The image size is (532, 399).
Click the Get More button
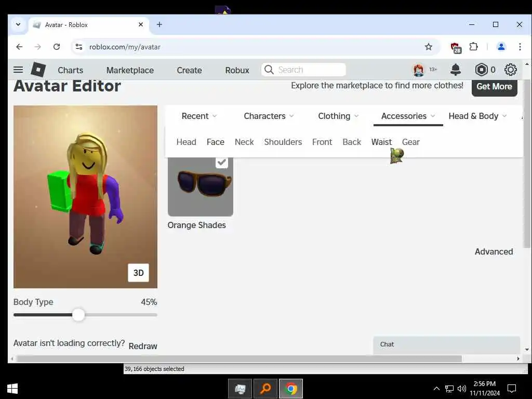495,87
